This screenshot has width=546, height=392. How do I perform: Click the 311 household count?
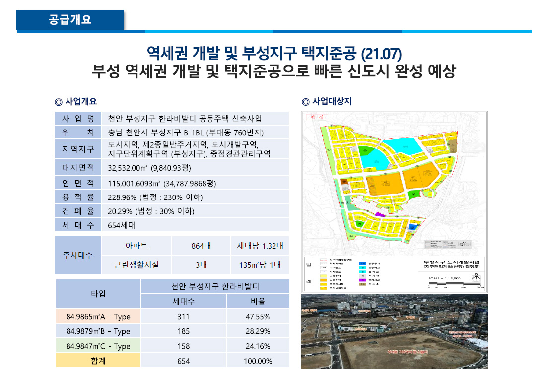(x=184, y=316)
